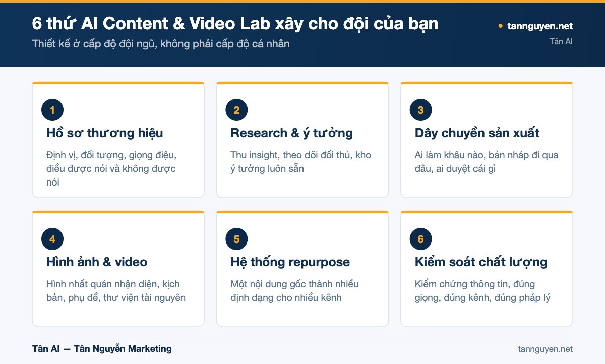Click description 'Hình nhất quán nhận diện, kịch bản'
Image resolution: width=605 pixels, height=364 pixels.
[116, 291]
